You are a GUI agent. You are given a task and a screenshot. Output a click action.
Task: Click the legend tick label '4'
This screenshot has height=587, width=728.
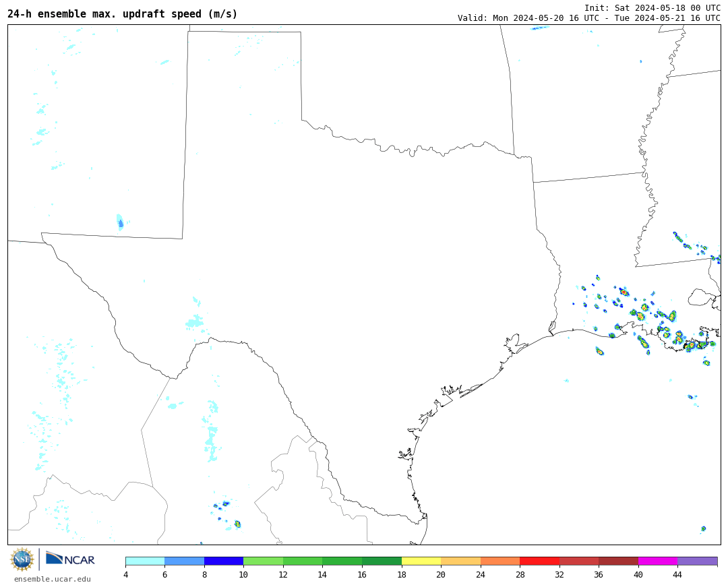[126, 575]
